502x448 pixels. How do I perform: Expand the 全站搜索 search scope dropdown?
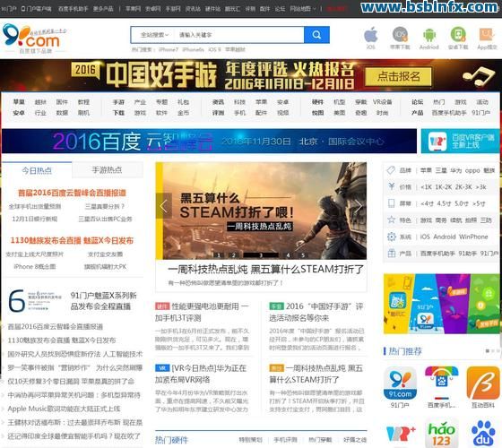[154, 35]
